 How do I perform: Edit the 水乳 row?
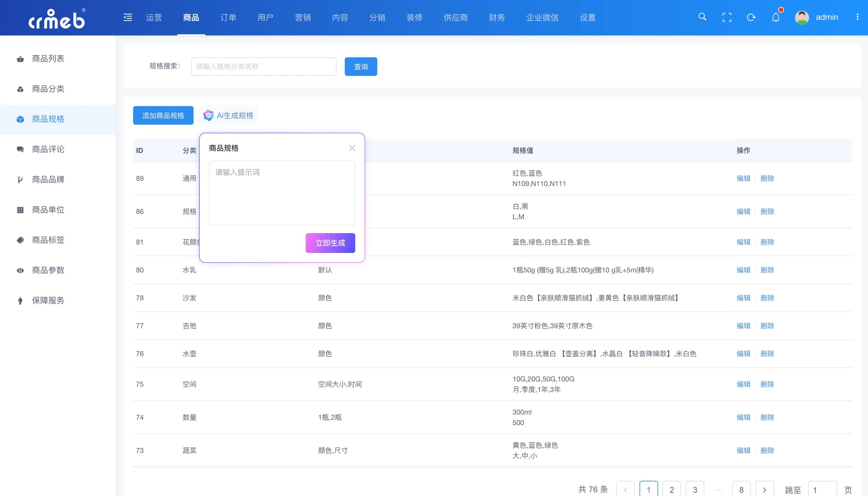743,270
